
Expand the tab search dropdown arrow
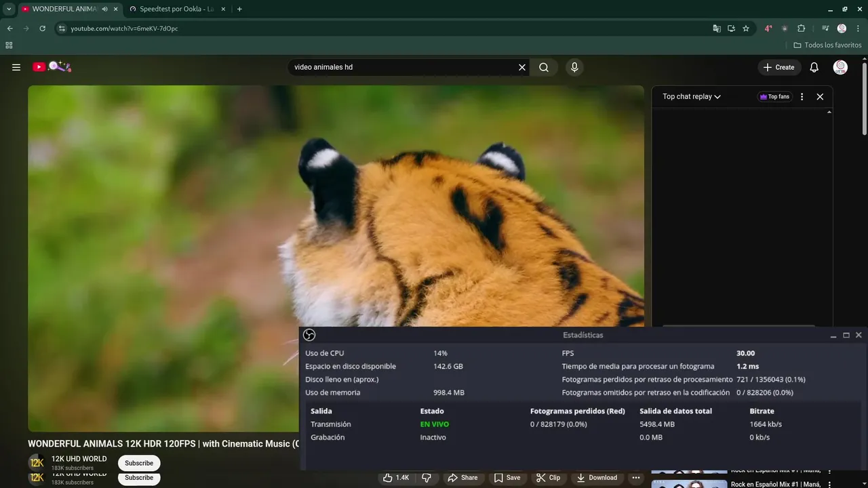point(9,9)
